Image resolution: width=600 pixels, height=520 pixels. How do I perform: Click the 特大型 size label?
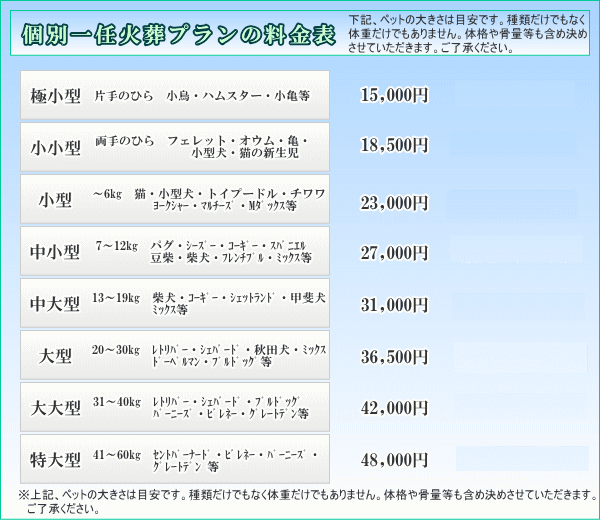pyautogui.click(x=55, y=460)
